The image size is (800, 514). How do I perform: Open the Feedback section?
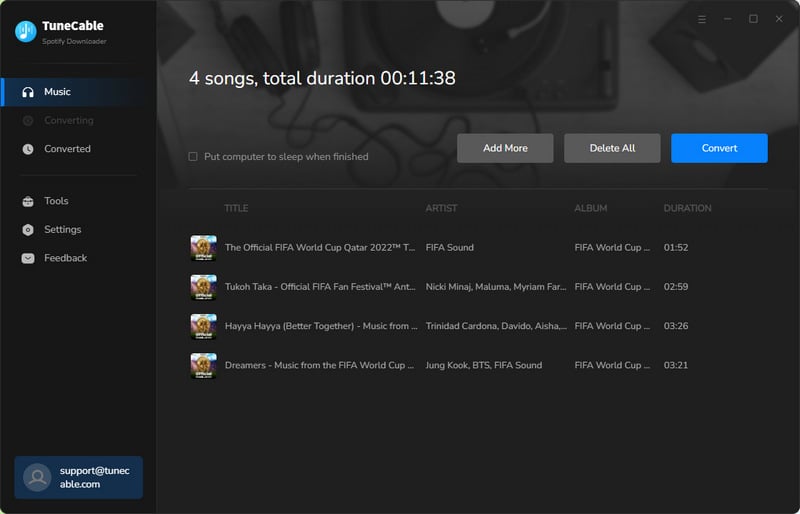pyautogui.click(x=79, y=258)
